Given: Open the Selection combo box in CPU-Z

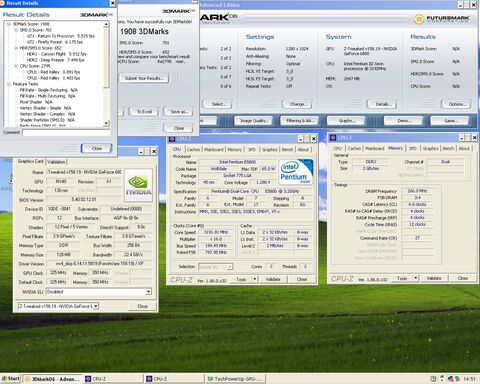Looking at the screenshot, I should pyautogui.click(x=215, y=267).
